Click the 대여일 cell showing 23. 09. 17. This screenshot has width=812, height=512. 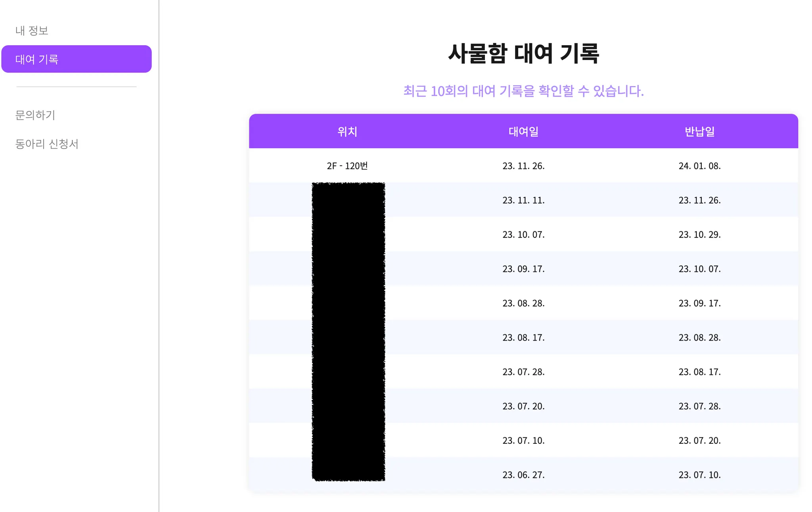[523, 269]
